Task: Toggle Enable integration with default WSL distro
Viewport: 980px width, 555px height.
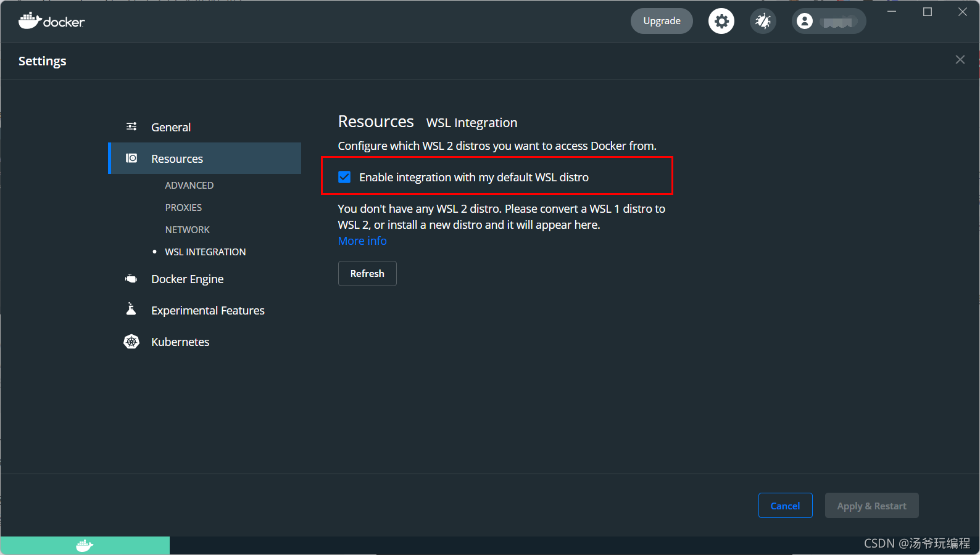Action: [x=344, y=178]
